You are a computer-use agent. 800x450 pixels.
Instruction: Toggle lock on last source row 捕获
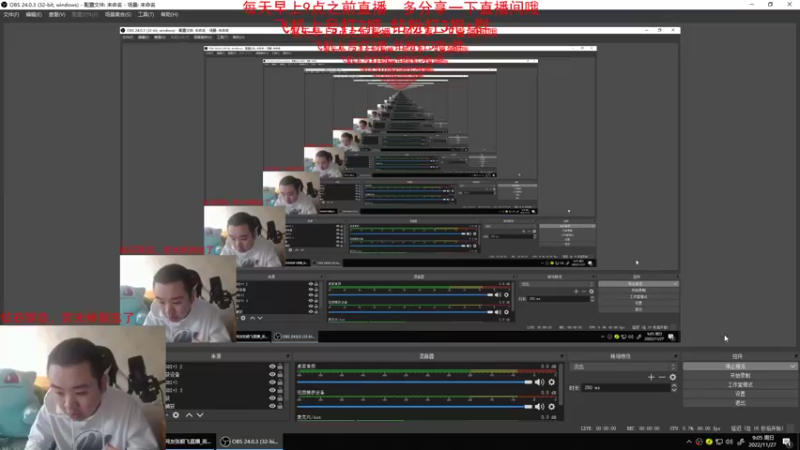[x=280, y=406]
